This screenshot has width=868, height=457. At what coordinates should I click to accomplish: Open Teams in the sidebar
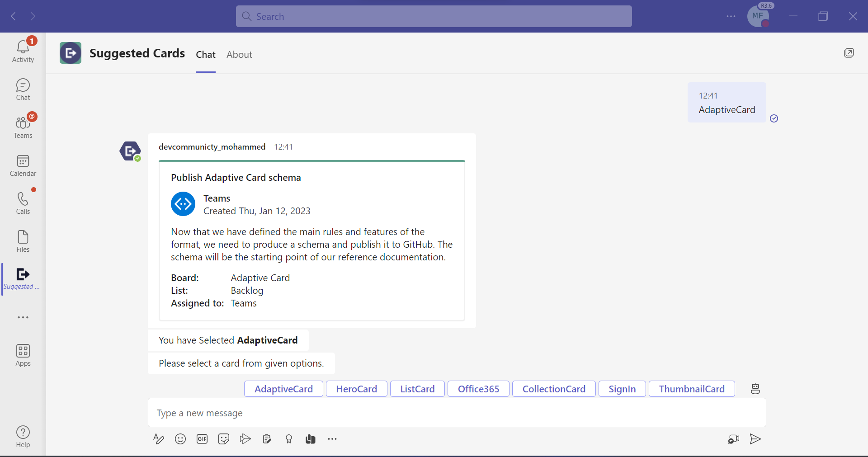tap(23, 127)
